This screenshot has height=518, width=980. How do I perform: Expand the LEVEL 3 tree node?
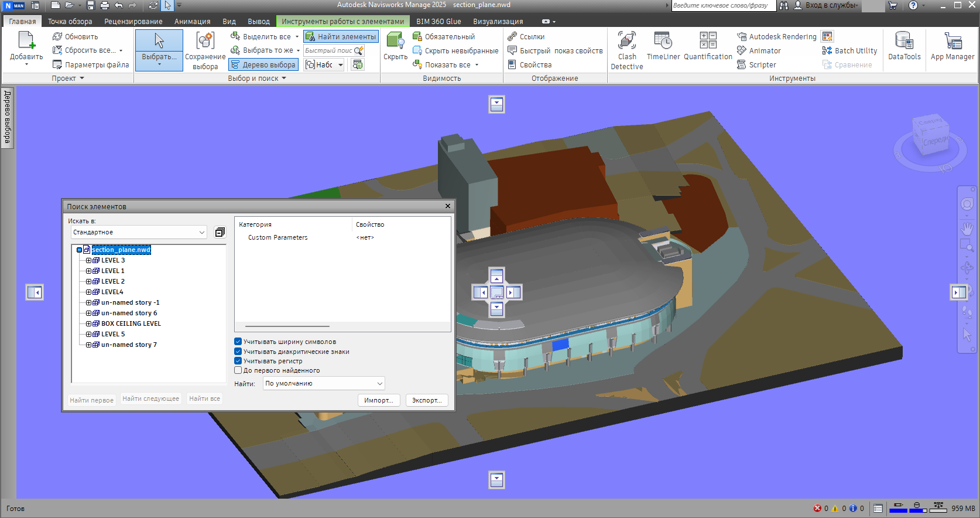click(88, 260)
